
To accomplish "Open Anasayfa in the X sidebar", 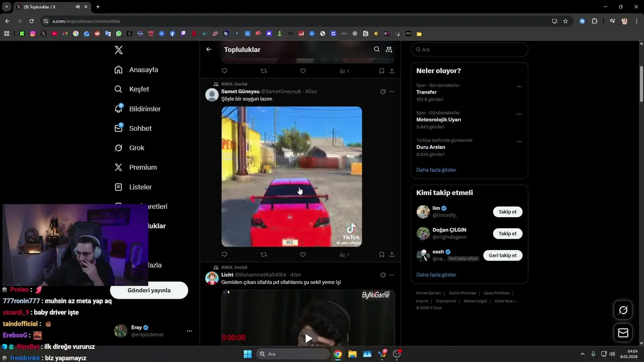I will click(136, 70).
